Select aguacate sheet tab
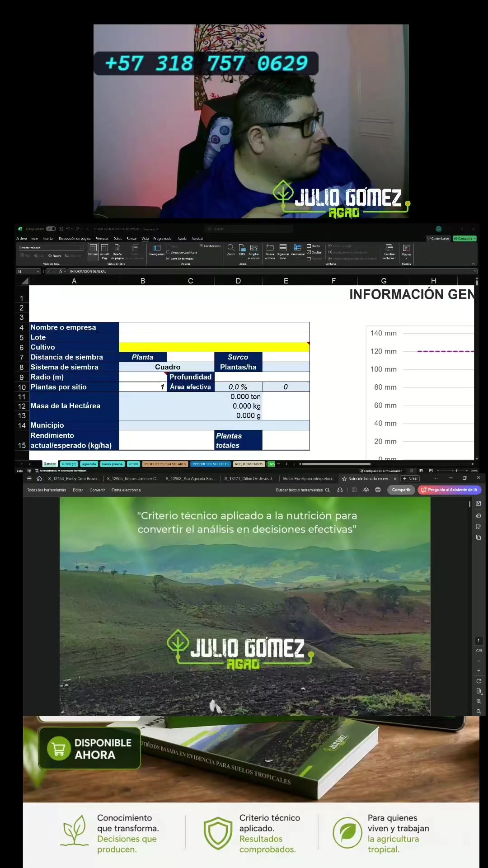This screenshot has width=488, height=868. (89, 464)
